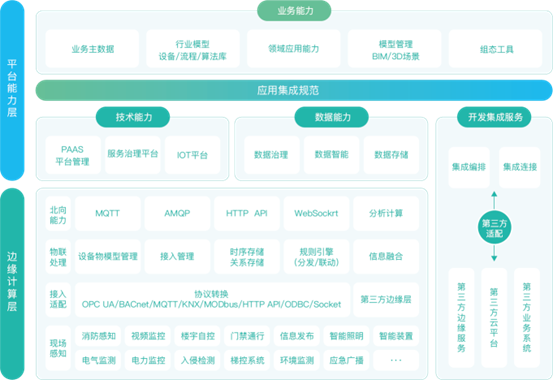The image size is (553, 380).
Task: Select the 业务主数据 box
Action: pos(92,49)
